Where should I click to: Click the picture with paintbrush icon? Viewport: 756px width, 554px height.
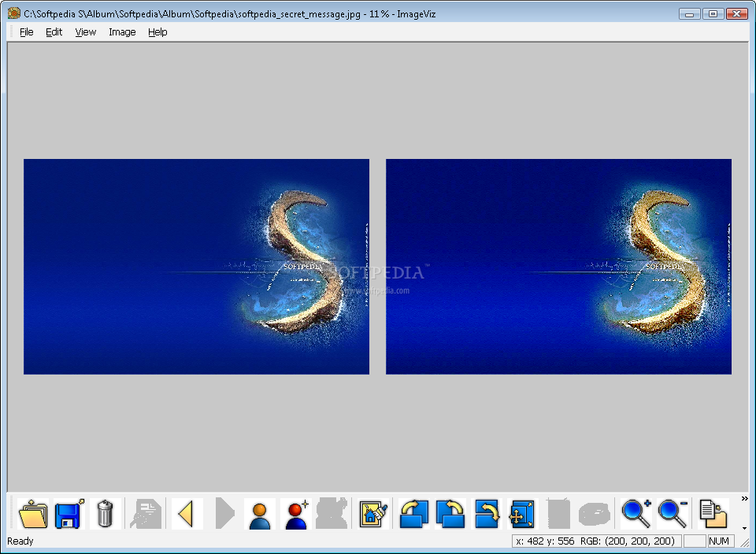(373, 514)
